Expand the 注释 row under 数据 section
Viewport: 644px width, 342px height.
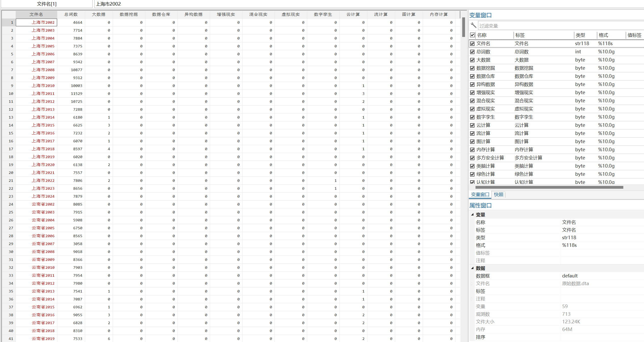[x=472, y=299]
